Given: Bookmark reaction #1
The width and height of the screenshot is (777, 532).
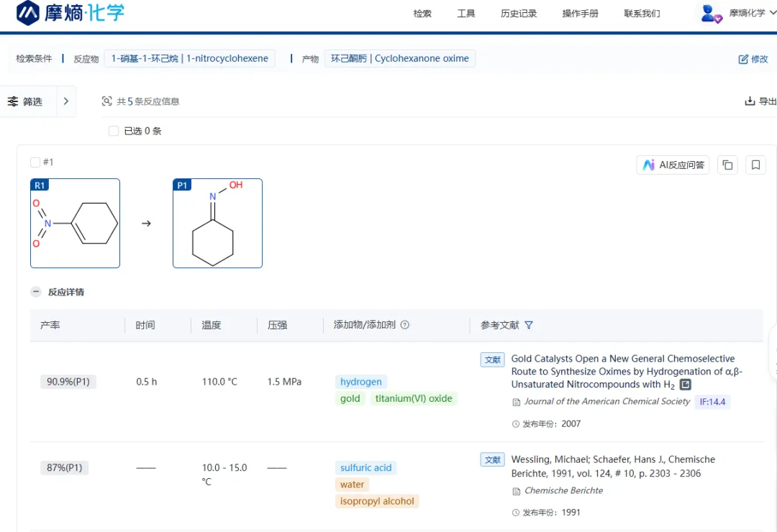Looking at the screenshot, I should (755, 165).
